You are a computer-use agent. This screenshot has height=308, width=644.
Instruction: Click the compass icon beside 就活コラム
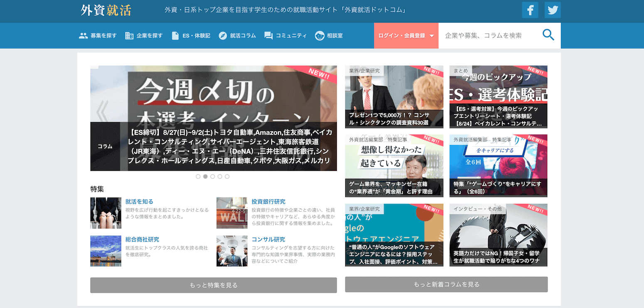tap(223, 36)
